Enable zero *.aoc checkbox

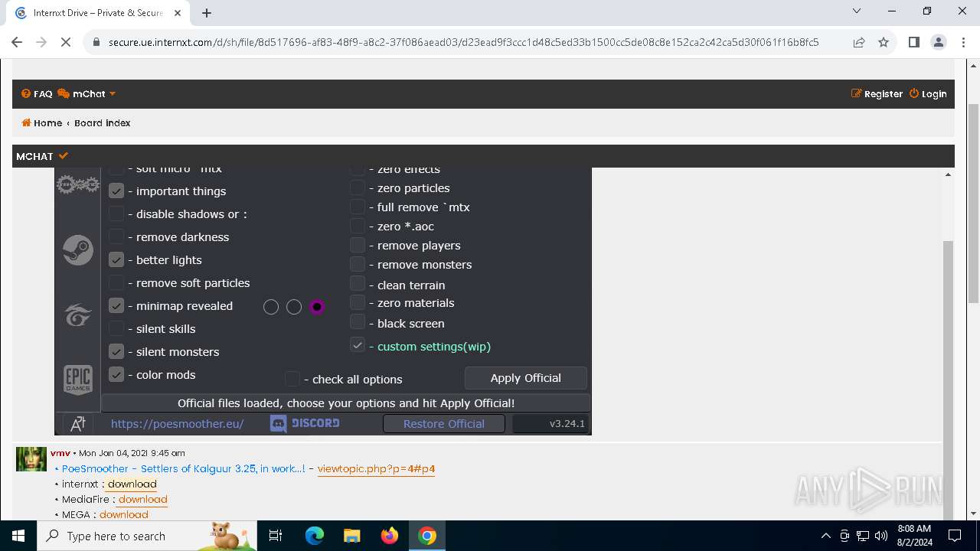pyautogui.click(x=358, y=226)
